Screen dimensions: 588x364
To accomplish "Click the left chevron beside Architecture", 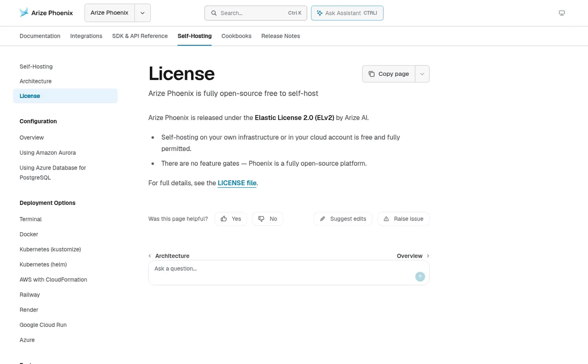I will pos(150,256).
